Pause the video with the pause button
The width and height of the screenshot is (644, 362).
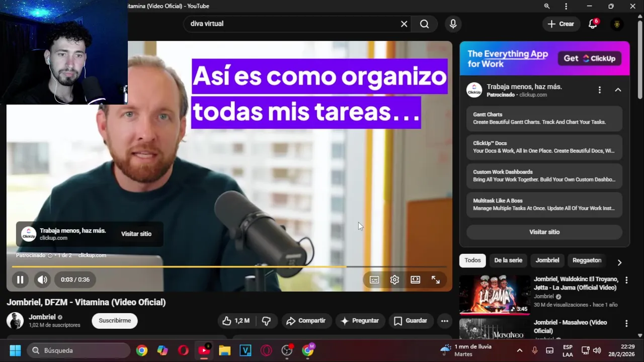coord(20,280)
